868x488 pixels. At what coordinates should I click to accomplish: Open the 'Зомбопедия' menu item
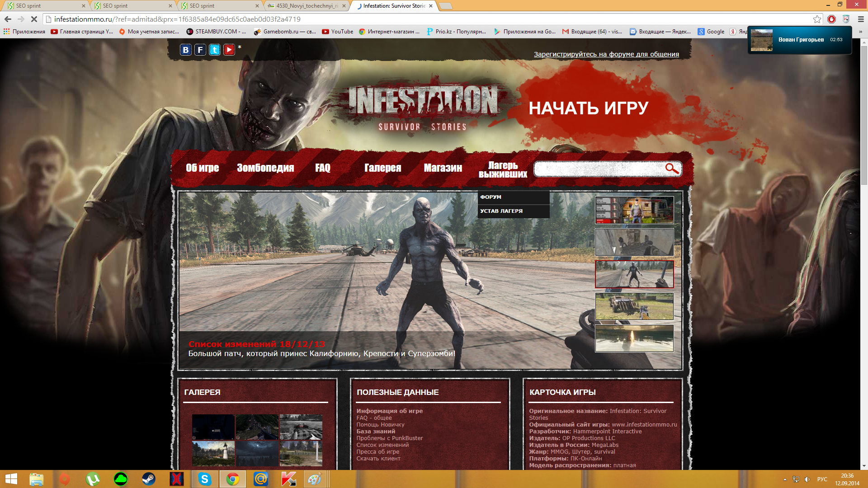pos(265,168)
